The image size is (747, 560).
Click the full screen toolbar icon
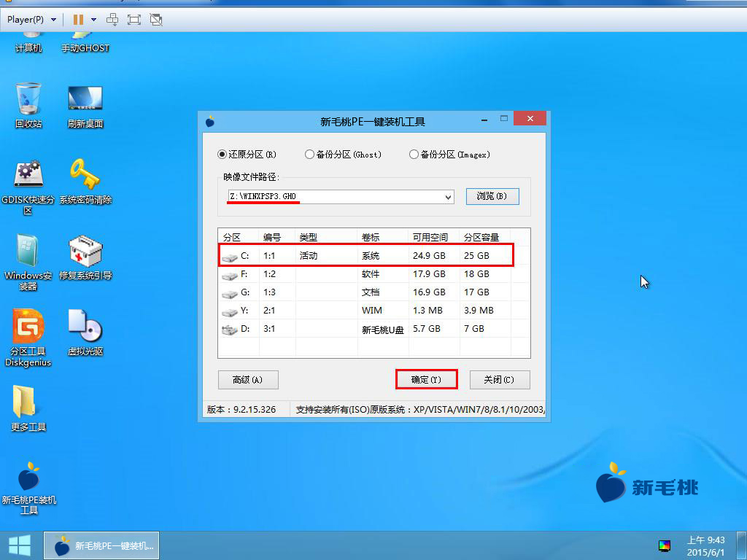click(x=134, y=20)
